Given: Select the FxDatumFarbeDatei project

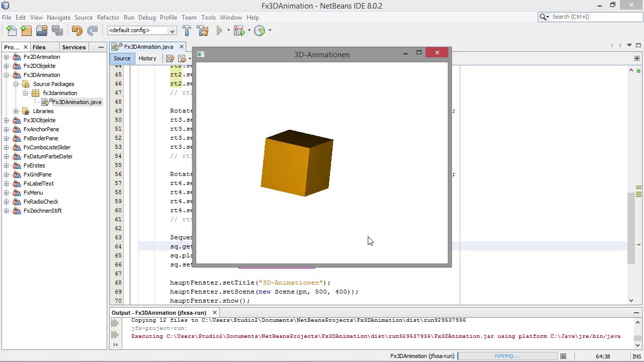Looking at the screenshot, I should click(47, 156).
